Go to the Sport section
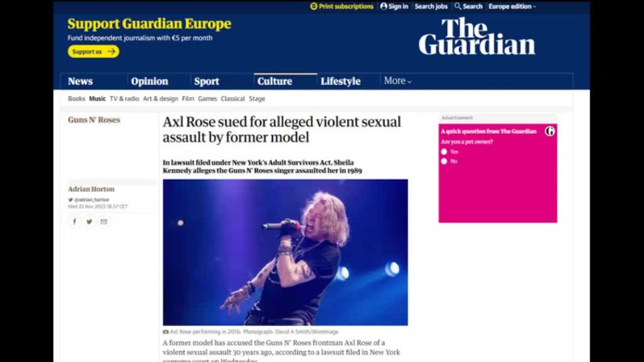This screenshot has height=362, width=644. (206, 82)
